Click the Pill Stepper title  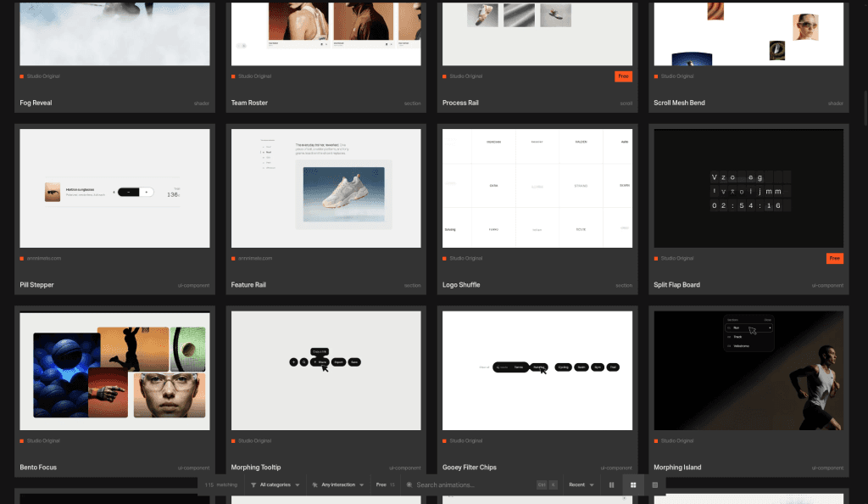click(36, 285)
